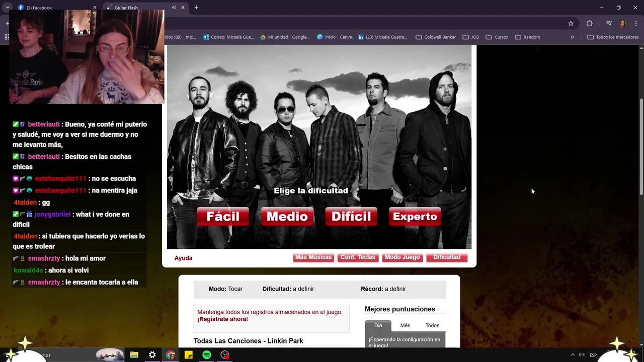Open the tab search dropdown arrow

[8, 8]
